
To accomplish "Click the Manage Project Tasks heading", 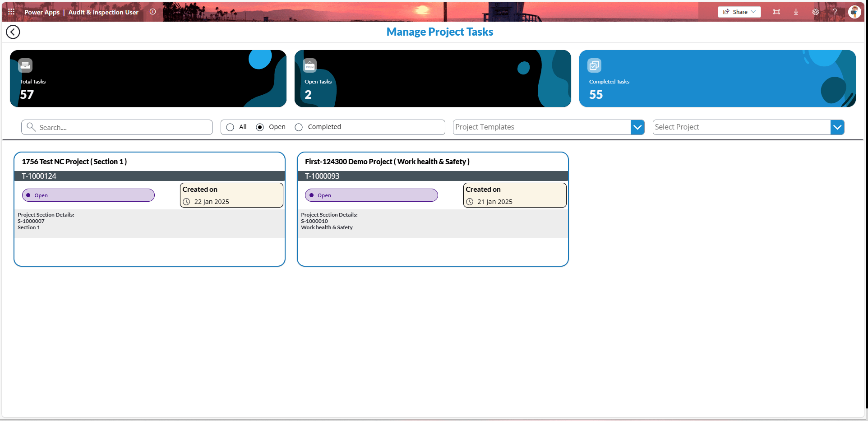I will [440, 32].
